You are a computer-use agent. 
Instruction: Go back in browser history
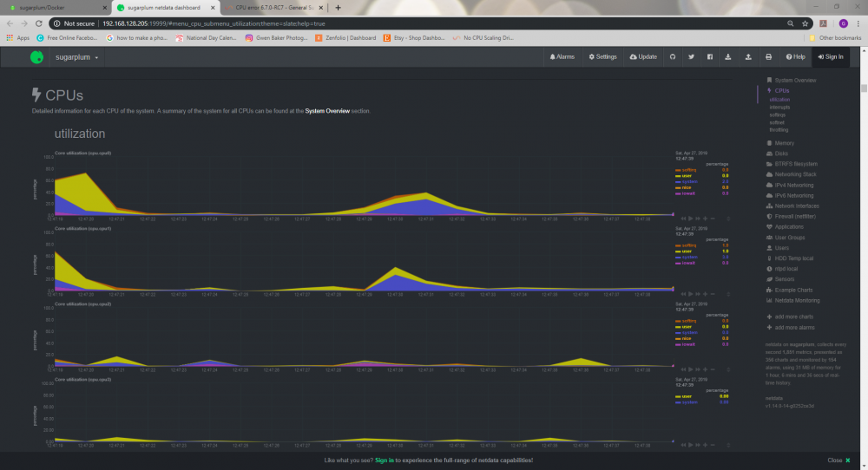pyautogui.click(x=10, y=23)
